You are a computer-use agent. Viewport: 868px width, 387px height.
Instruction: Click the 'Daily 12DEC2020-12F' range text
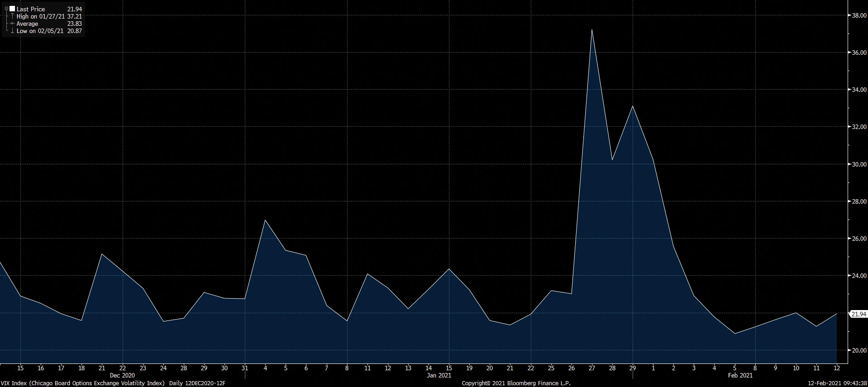197,383
